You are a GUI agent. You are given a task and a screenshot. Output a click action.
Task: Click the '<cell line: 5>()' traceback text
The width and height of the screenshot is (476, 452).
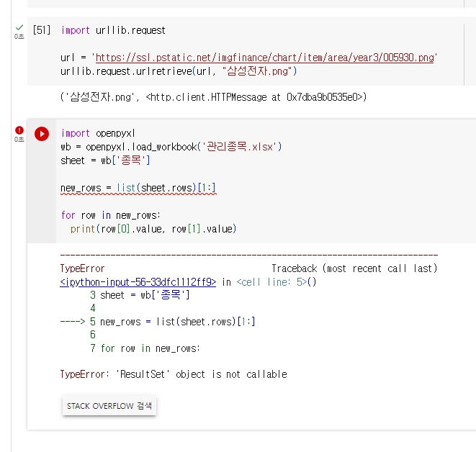[277, 282]
